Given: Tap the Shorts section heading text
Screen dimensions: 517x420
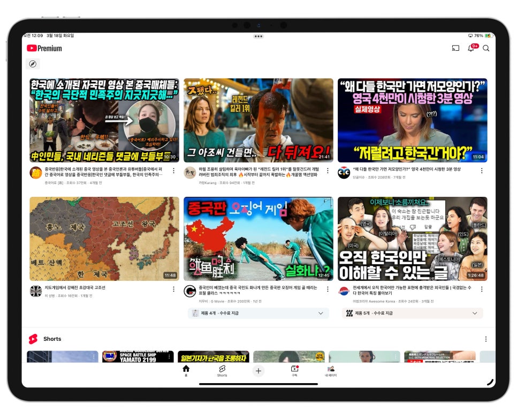Looking at the screenshot, I should pyautogui.click(x=52, y=339).
